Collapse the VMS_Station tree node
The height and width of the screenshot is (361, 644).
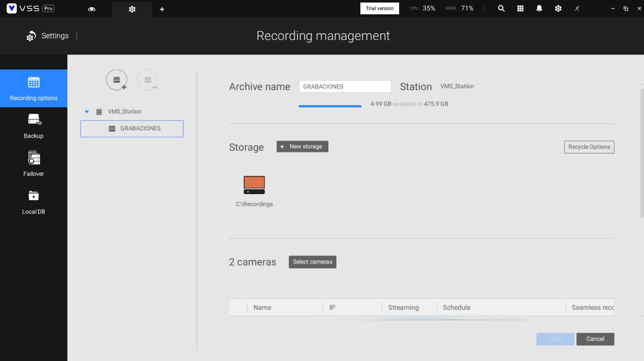pos(87,112)
